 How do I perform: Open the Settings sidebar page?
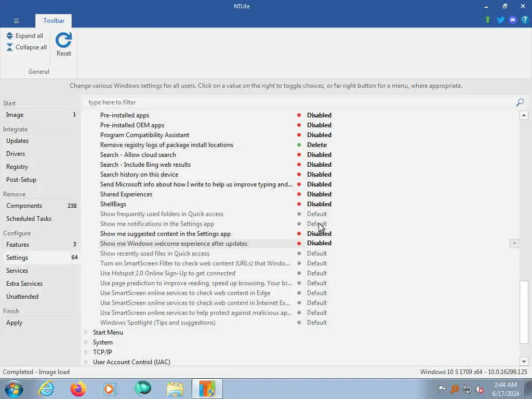(x=41, y=258)
